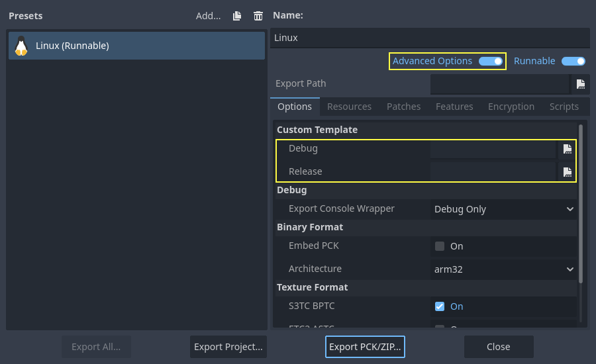
Task: Toggle the Runnable switch
Action: [573, 62]
